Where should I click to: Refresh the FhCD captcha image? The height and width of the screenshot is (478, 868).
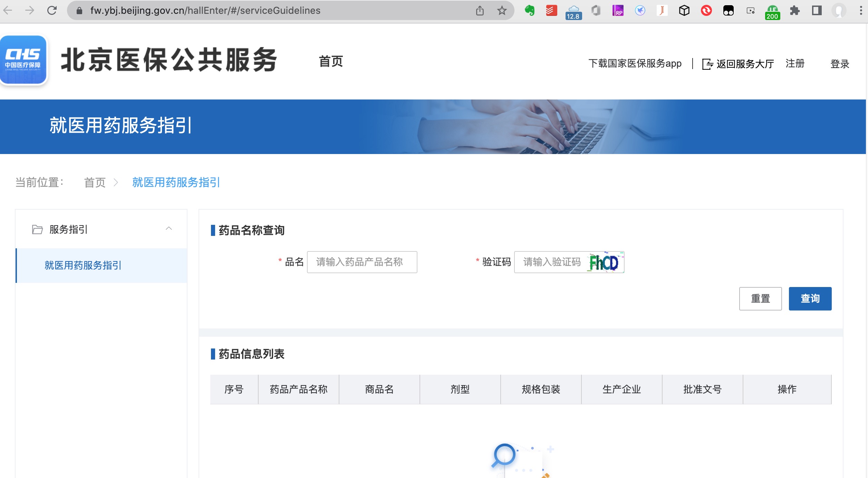coord(606,262)
